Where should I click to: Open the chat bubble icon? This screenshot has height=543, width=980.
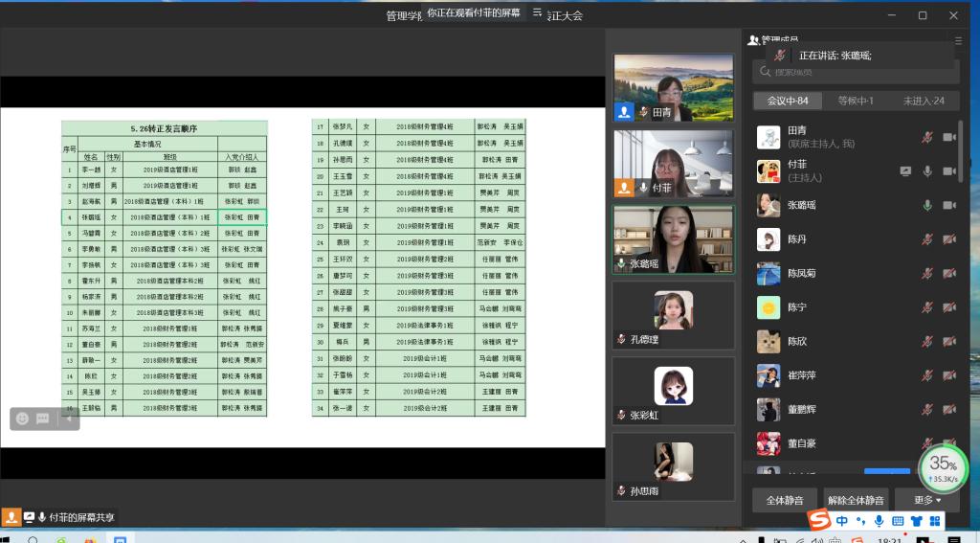43,419
